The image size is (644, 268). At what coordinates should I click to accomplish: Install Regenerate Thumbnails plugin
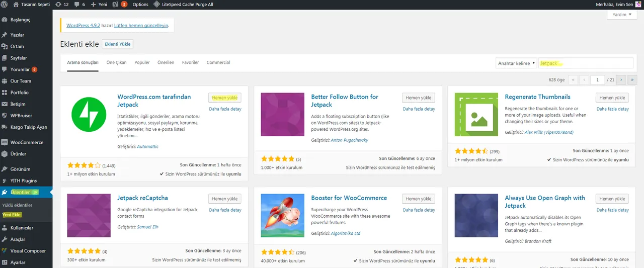click(x=612, y=98)
